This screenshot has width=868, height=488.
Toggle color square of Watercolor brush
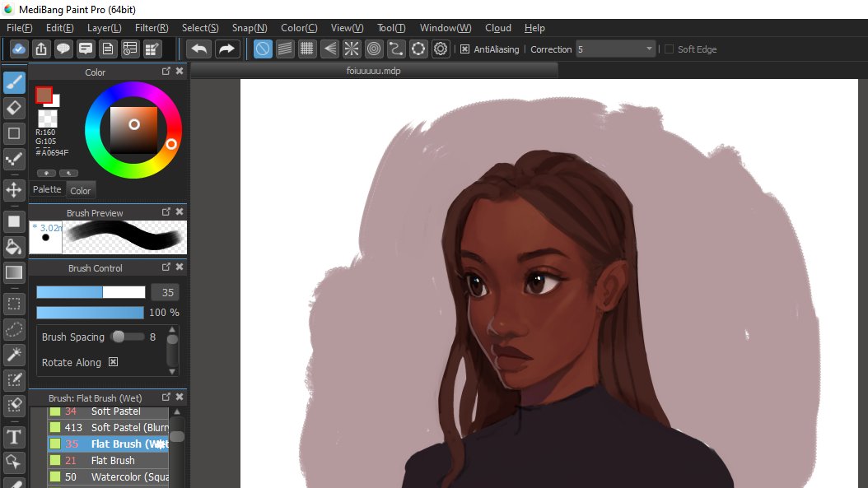[x=55, y=476]
